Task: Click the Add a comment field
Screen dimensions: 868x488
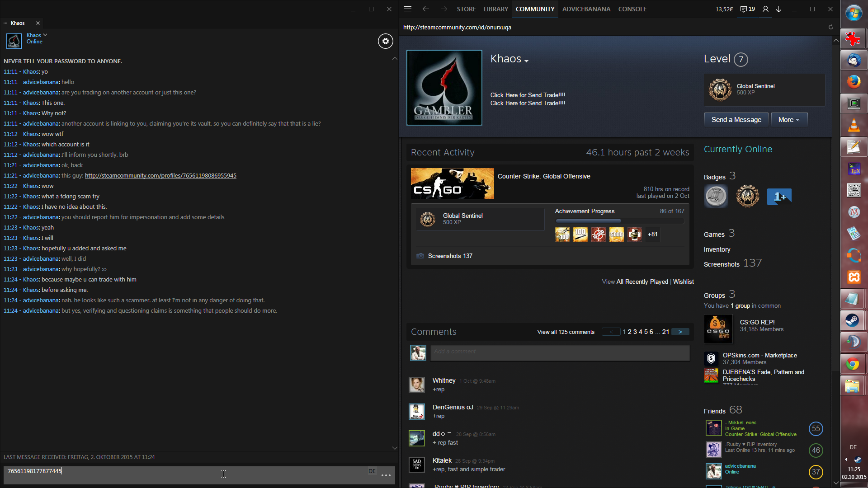Action: click(560, 352)
